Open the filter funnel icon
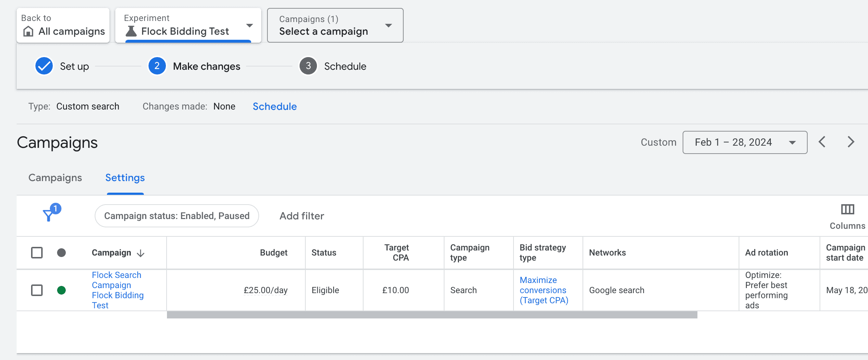The height and width of the screenshot is (360, 868). point(48,216)
